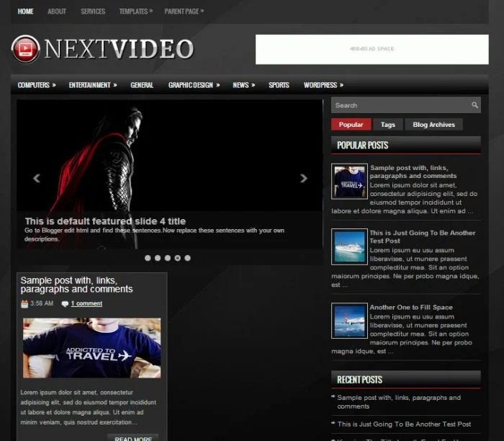Open popular post 'Sample post with, links'
504x441 pixels.
coord(413,171)
